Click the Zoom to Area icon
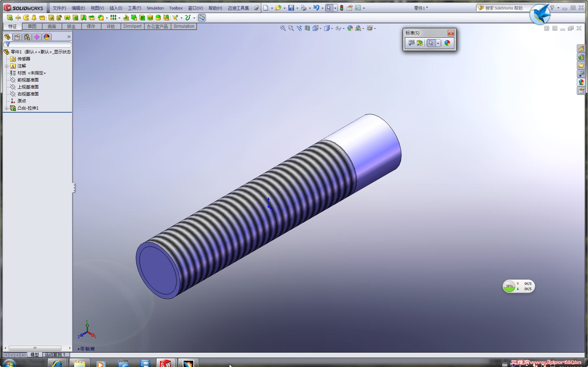The width and height of the screenshot is (588, 367). (x=291, y=28)
